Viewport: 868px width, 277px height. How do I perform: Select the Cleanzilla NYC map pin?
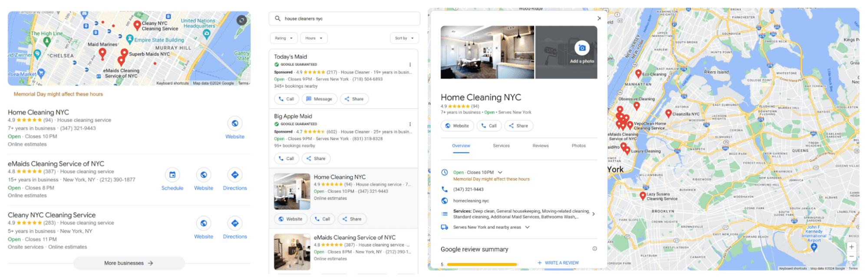click(x=668, y=114)
